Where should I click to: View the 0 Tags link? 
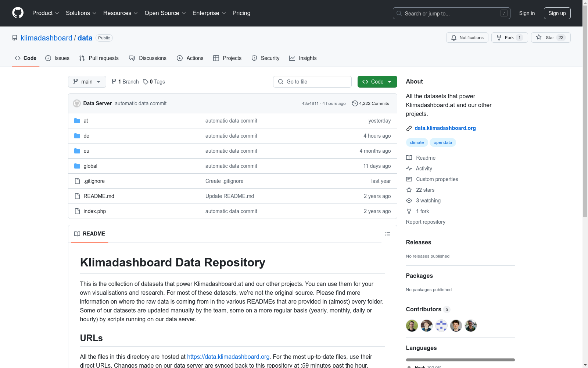click(x=154, y=82)
